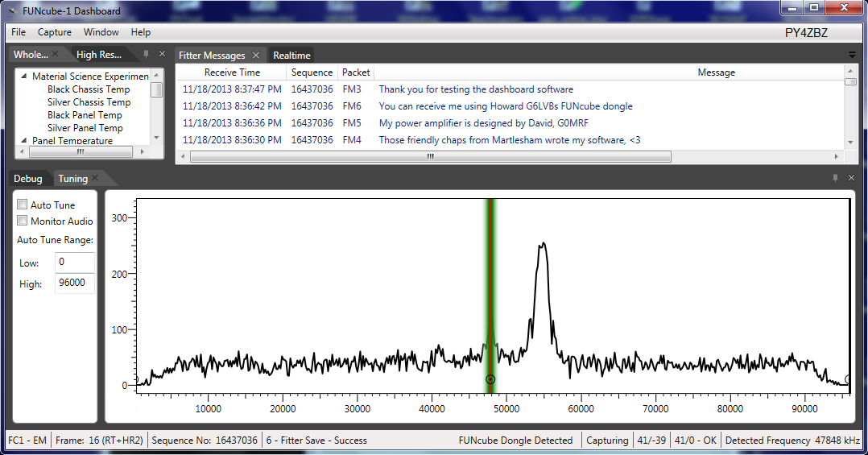Screen dimensions: 868x455
Task: Pin the Tuning panel using pushpin icon
Action: (835, 178)
